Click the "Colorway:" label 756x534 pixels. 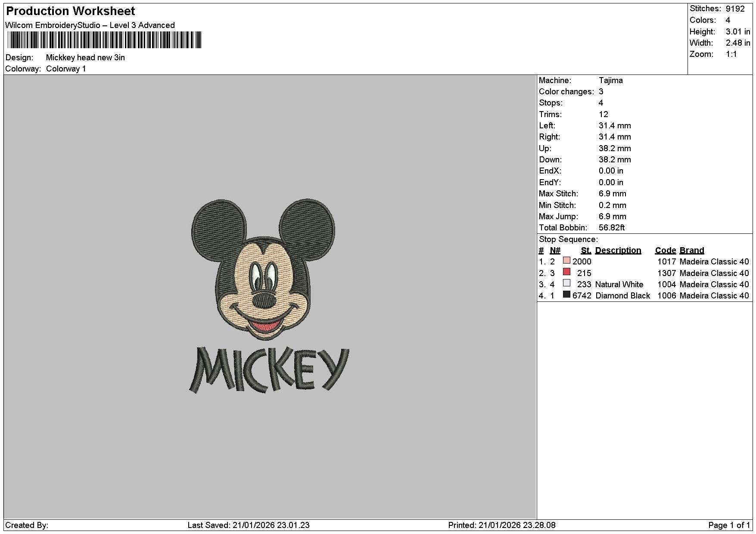[x=23, y=69]
